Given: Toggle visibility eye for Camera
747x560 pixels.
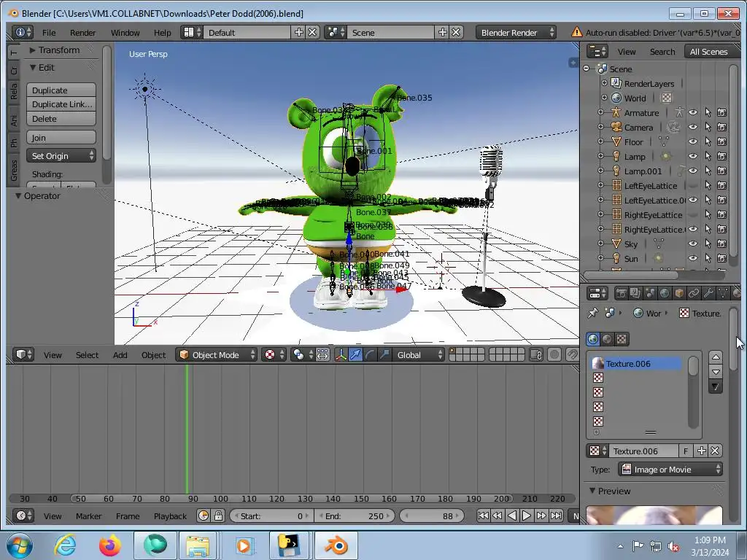Looking at the screenshot, I should click(x=693, y=127).
